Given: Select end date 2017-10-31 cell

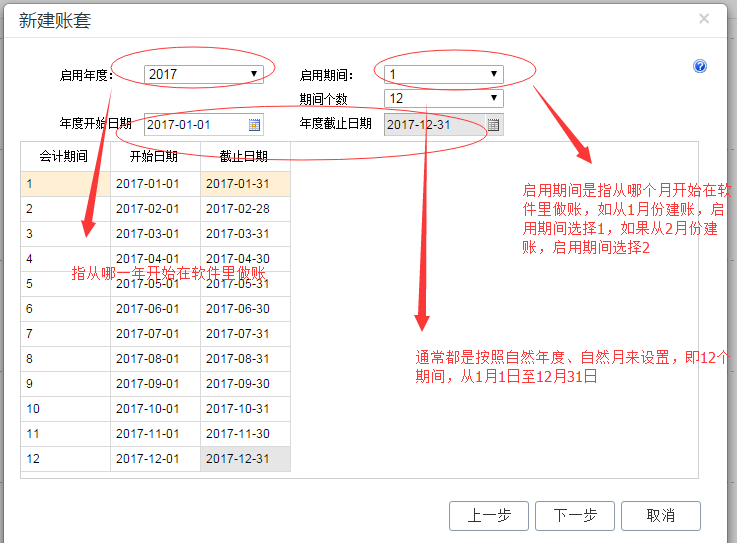Looking at the screenshot, I should [245, 409].
